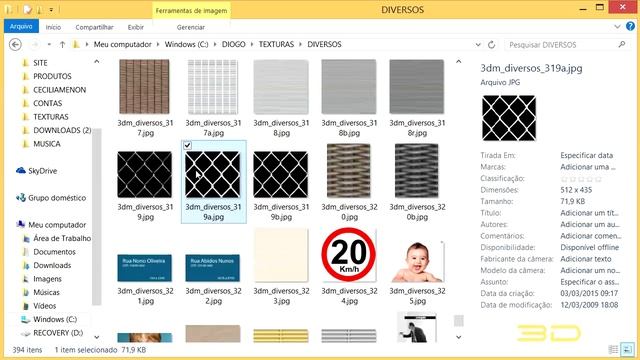Screen dimensions: 640x360
Task: Open the Help question mark icon
Action: click(630, 27)
